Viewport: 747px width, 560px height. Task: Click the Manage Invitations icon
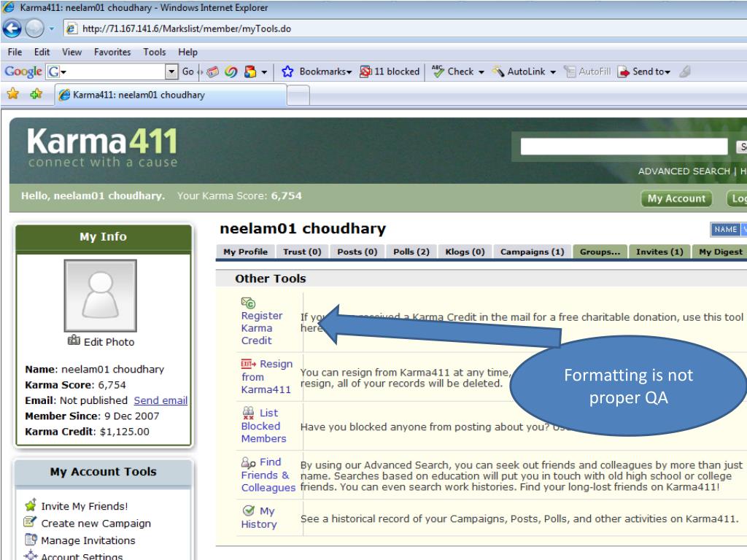tap(31, 539)
